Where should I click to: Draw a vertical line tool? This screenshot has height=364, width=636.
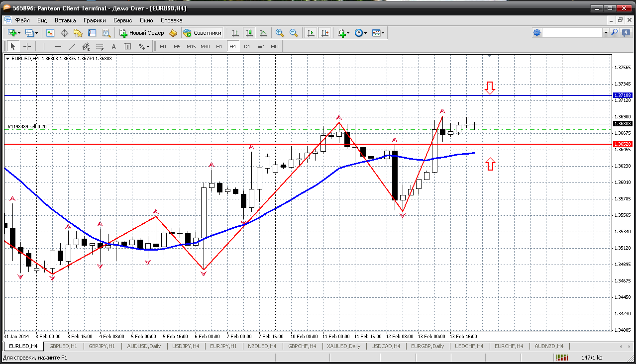click(44, 46)
